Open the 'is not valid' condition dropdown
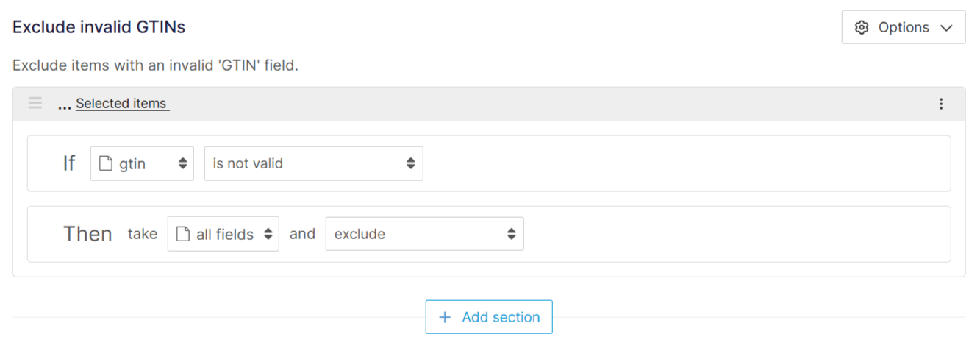The image size is (980, 348). (x=313, y=163)
